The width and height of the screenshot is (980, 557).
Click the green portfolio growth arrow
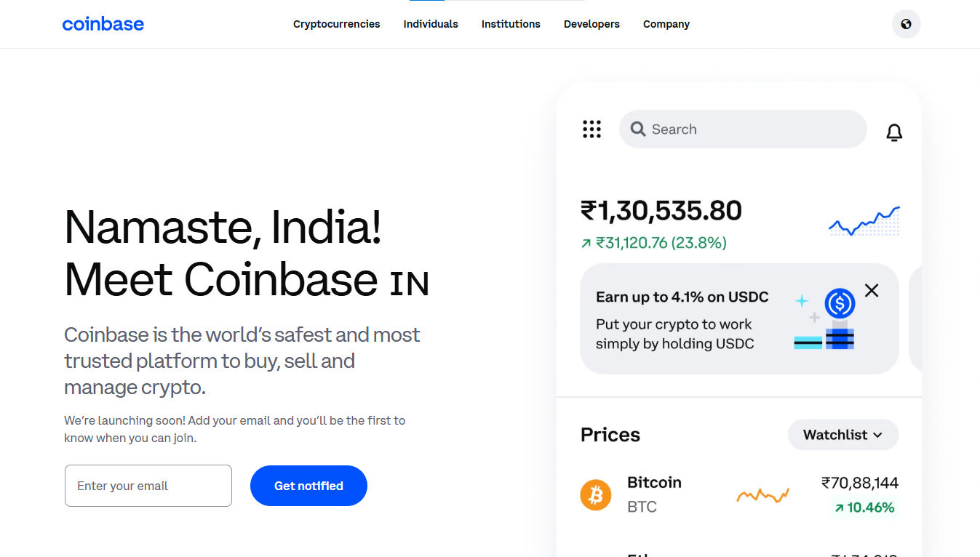click(x=586, y=242)
